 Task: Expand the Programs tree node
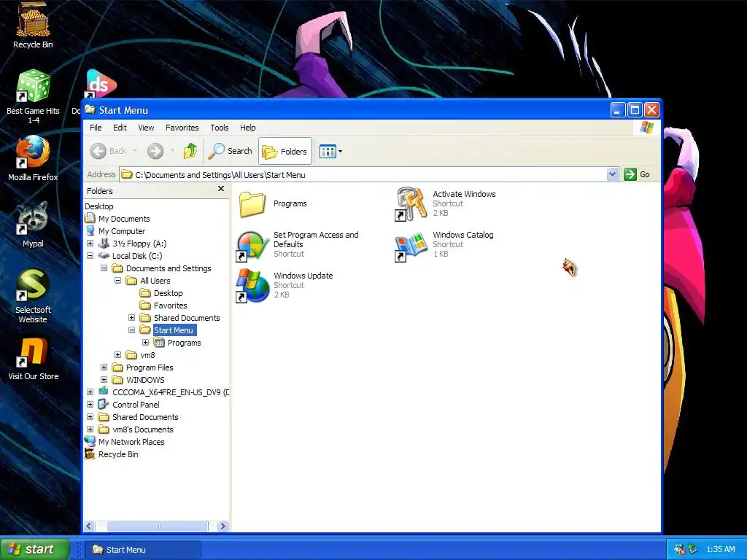[145, 343]
